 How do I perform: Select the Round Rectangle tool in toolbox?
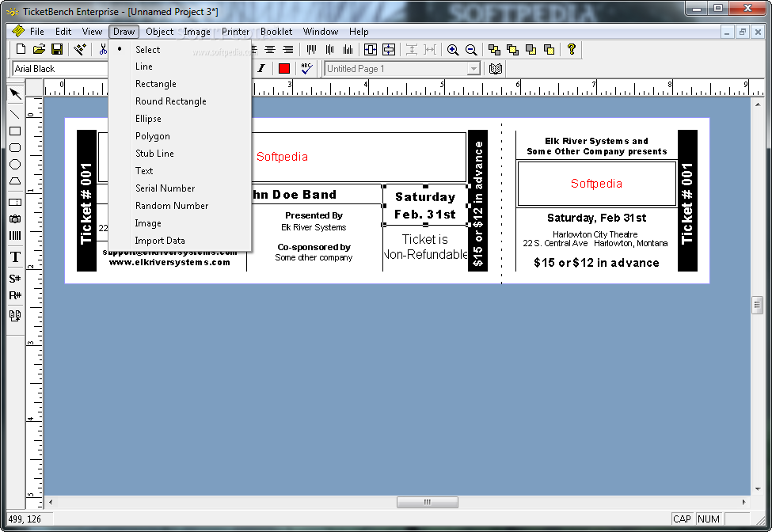pyautogui.click(x=15, y=147)
